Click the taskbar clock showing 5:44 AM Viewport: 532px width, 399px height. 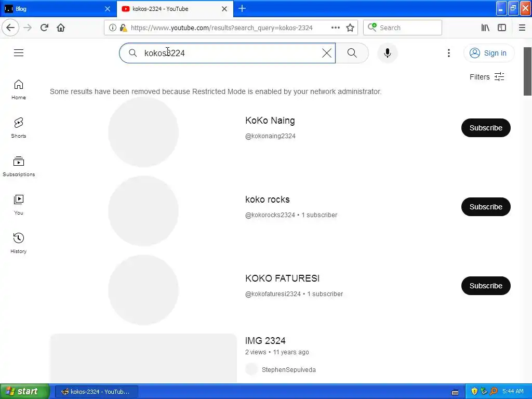[513, 392]
